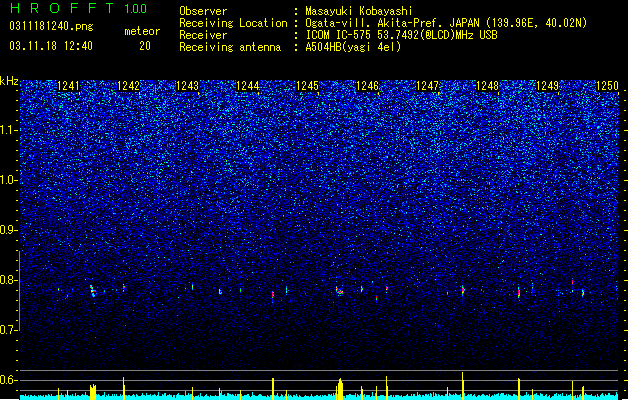Click the observer name Masayuki Kobayashi
This screenshot has width=629, height=400.
tap(359, 11)
